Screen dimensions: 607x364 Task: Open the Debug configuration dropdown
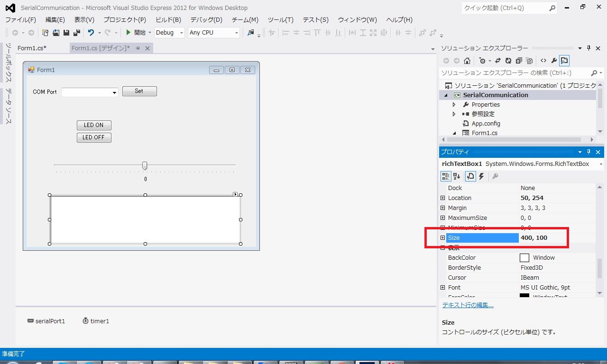click(x=169, y=33)
